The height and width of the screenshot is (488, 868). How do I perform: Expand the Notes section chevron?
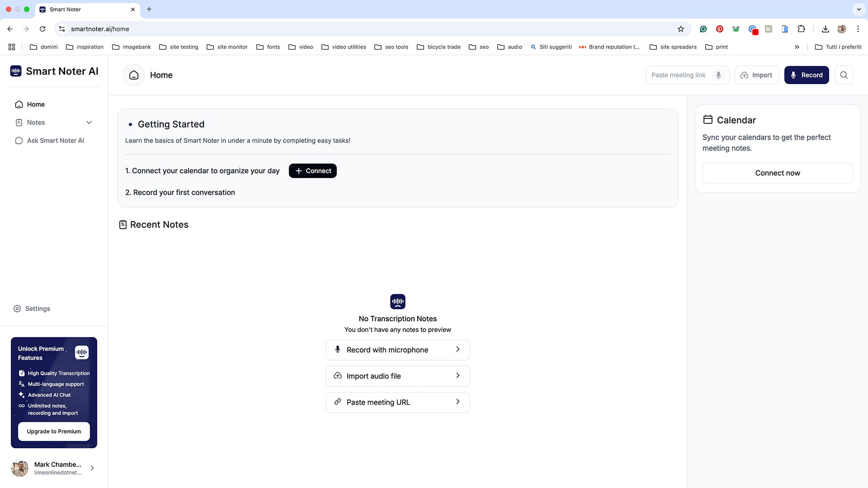(x=89, y=122)
